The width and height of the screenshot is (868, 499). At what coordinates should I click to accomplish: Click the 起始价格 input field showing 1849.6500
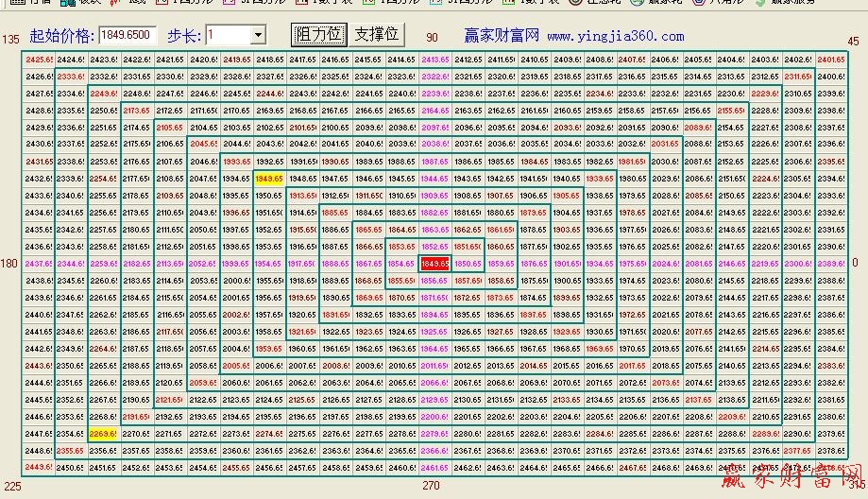click(x=128, y=36)
